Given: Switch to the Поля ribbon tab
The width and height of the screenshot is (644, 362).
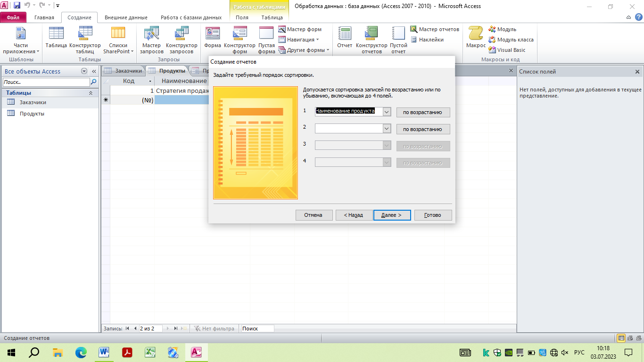Looking at the screenshot, I should point(242,17).
